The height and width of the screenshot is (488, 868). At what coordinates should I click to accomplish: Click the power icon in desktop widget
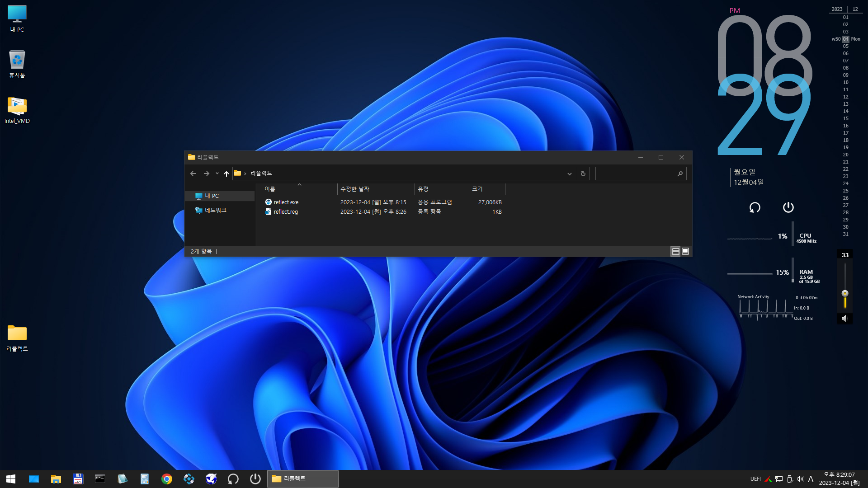(x=788, y=207)
